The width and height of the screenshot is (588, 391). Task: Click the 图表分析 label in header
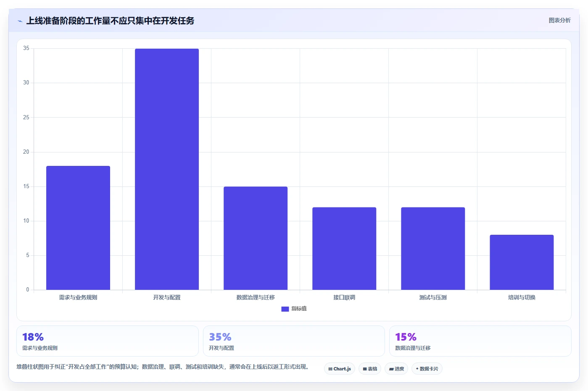tap(559, 20)
